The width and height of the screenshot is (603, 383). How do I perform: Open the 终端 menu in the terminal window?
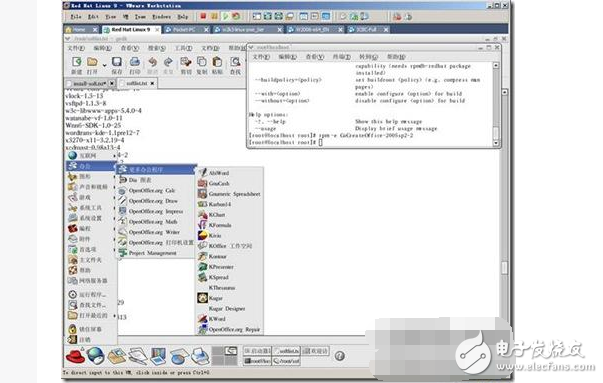pos(341,57)
